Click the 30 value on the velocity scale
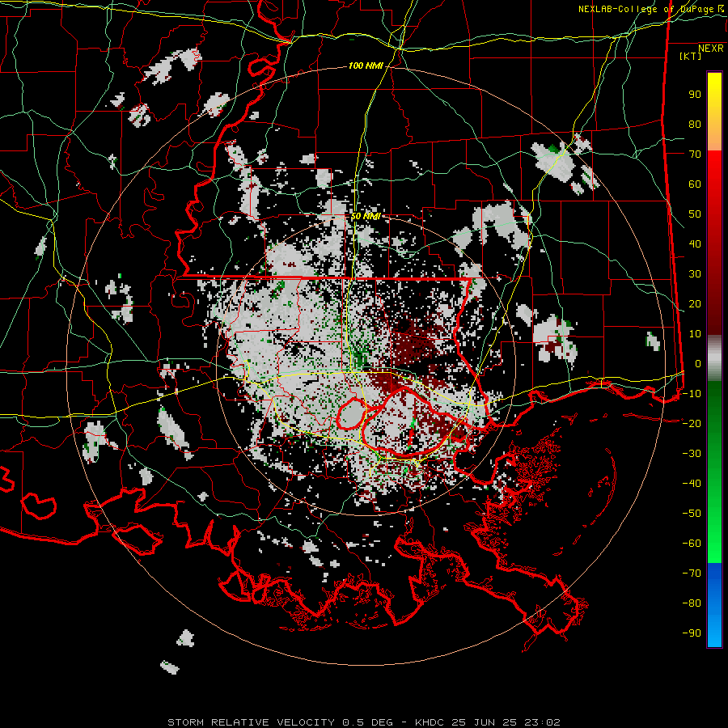 pyautogui.click(x=695, y=274)
